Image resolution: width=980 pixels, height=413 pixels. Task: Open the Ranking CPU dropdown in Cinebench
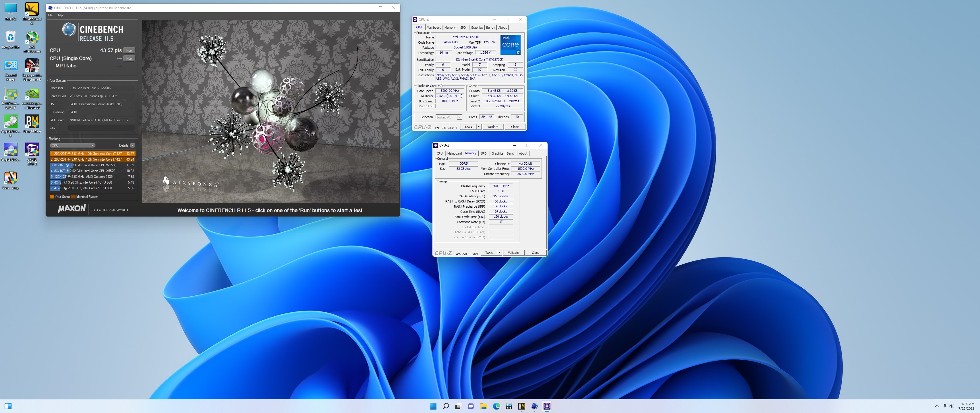[72, 145]
